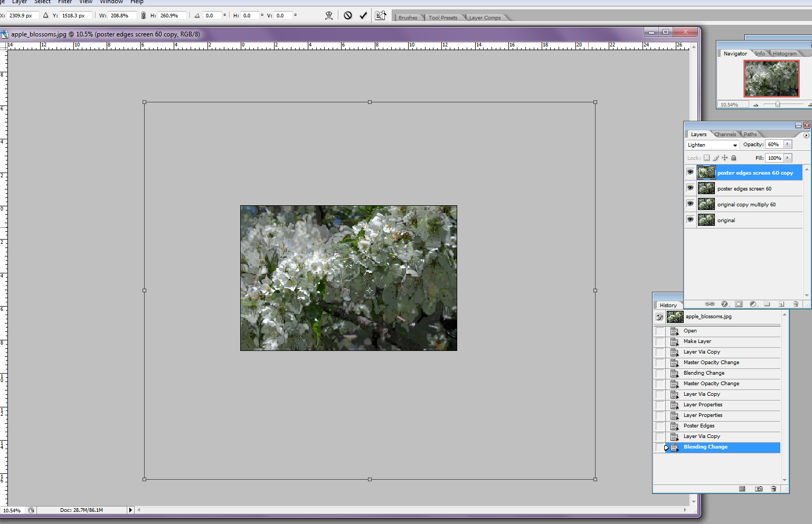This screenshot has width=812, height=524.
Task: Create a new layer in the Layers palette
Action: (781, 304)
